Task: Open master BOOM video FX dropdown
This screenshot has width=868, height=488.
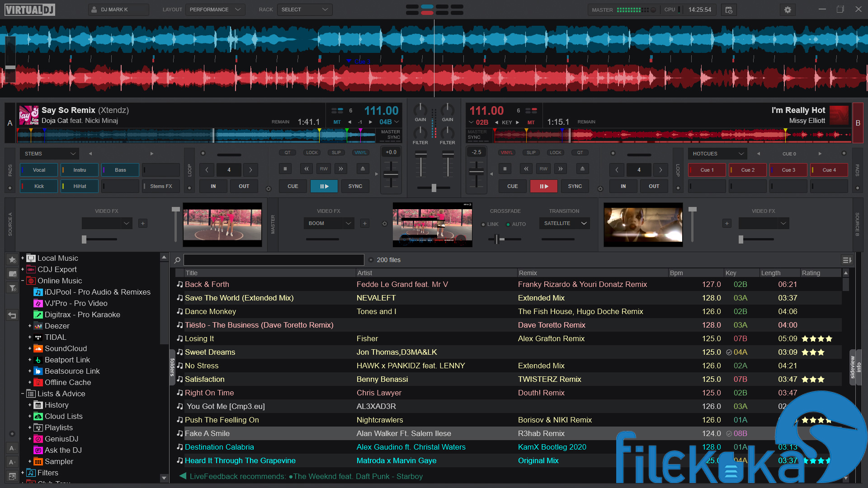Action: (328, 223)
